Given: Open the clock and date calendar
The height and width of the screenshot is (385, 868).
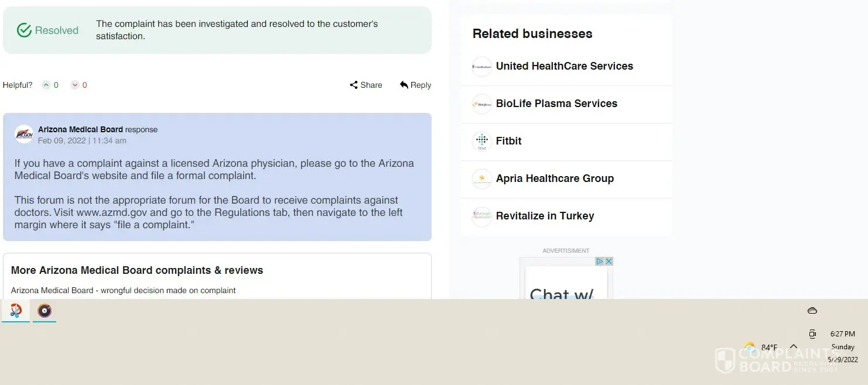Looking at the screenshot, I should pyautogui.click(x=843, y=346).
